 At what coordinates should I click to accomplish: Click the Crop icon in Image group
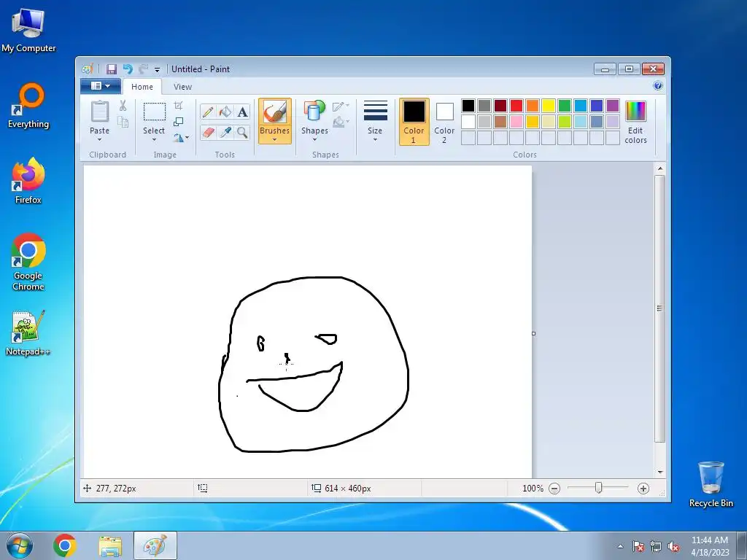pos(178,105)
